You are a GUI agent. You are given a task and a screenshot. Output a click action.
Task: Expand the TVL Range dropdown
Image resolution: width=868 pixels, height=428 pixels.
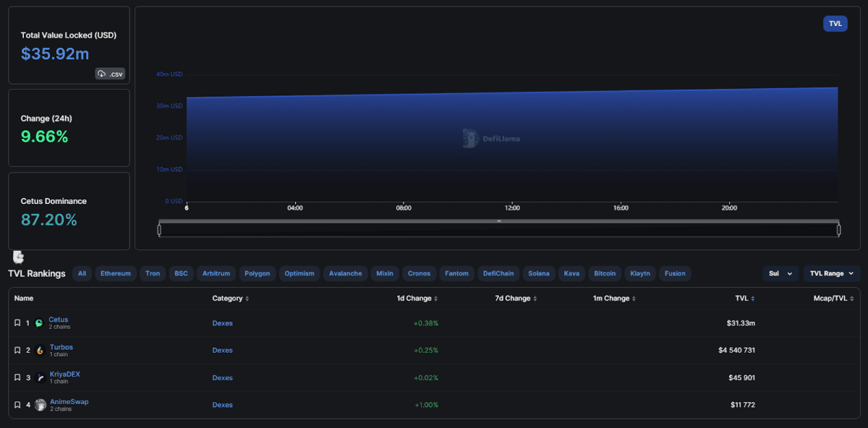tap(832, 273)
